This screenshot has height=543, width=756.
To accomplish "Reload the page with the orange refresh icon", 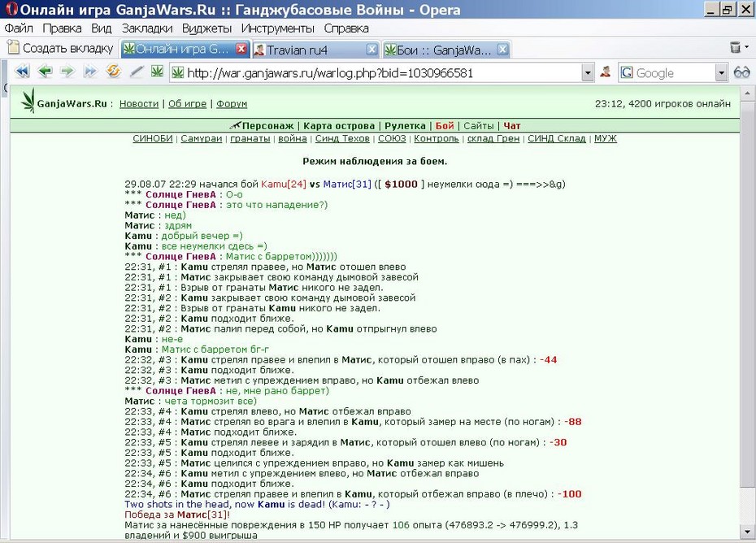I will (113, 72).
